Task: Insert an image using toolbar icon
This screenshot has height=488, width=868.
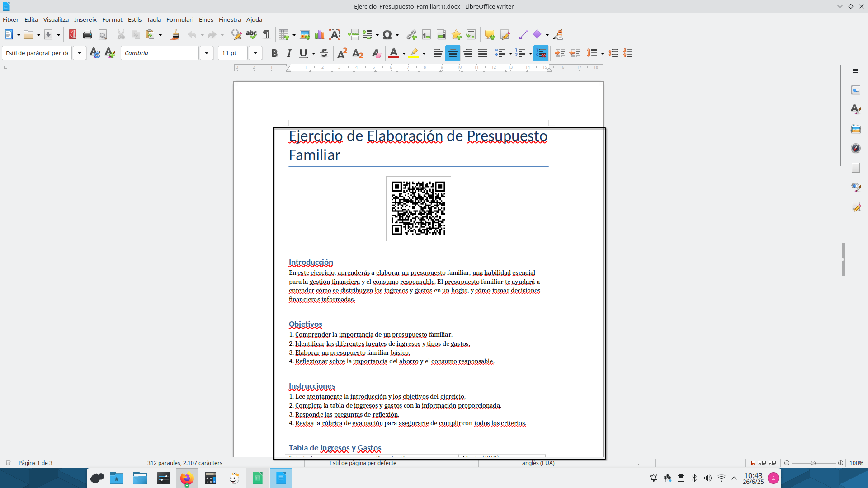Action: point(305,35)
